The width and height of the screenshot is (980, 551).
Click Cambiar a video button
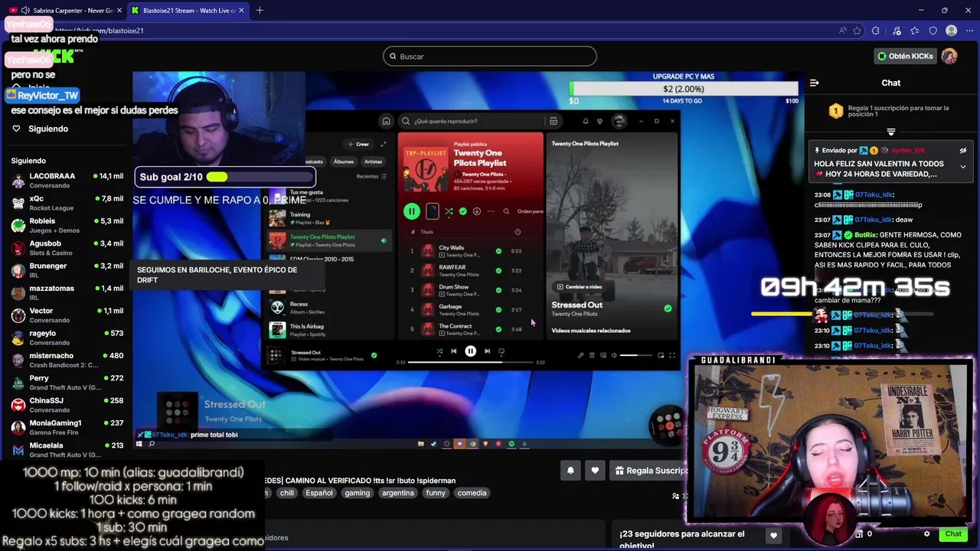click(580, 287)
